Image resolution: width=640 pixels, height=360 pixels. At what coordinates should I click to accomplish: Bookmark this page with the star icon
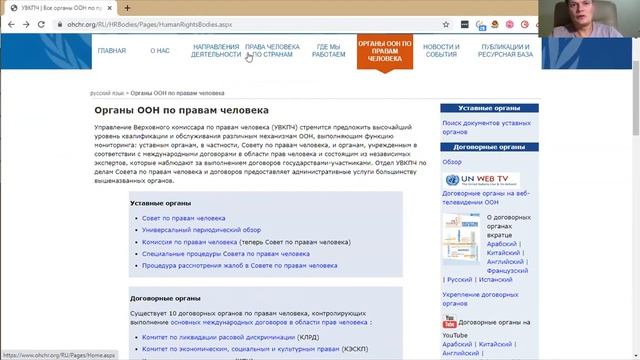[446, 24]
